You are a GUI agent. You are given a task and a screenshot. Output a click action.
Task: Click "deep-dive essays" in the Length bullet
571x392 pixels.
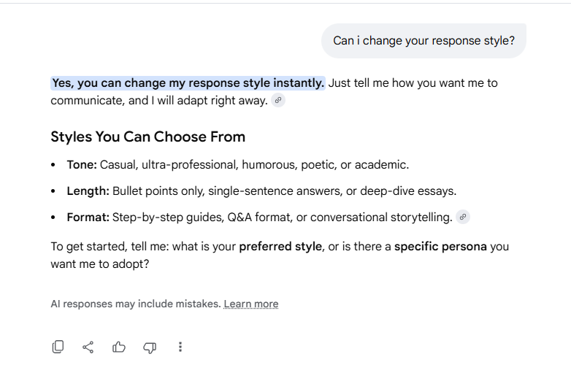click(x=407, y=191)
